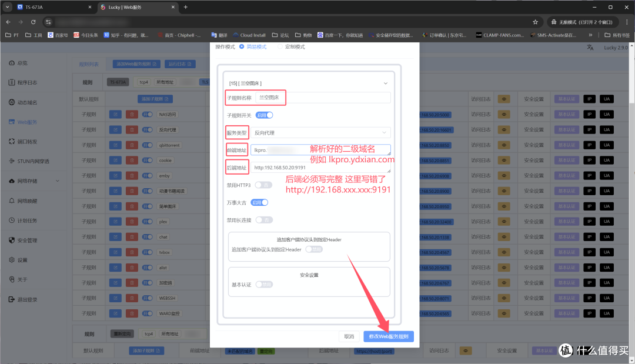The image size is (635, 364).
Task: Open the tab search dropdown arrow
Action: pyautogui.click(x=7, y=7)
